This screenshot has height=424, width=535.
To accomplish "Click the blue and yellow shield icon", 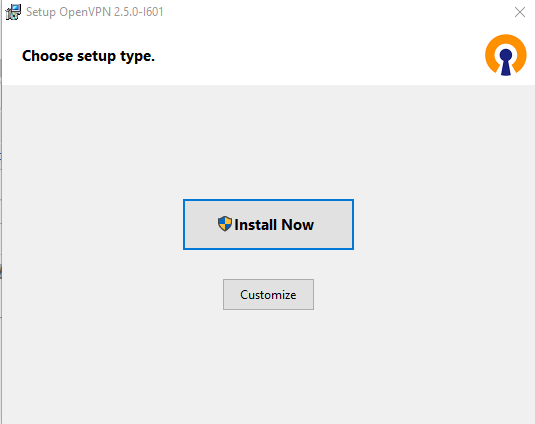I will click(x=225, y=224).
